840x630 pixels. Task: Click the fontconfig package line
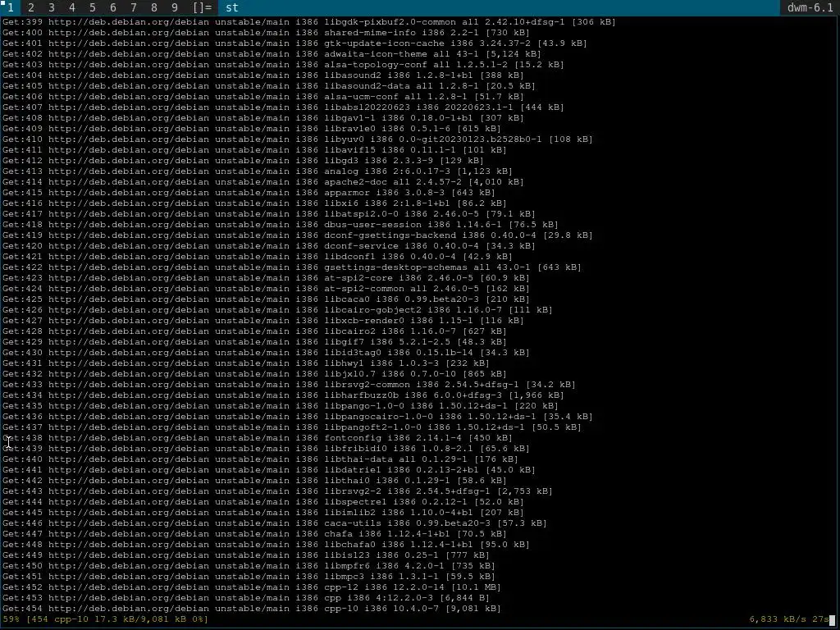tap(257, 438)
